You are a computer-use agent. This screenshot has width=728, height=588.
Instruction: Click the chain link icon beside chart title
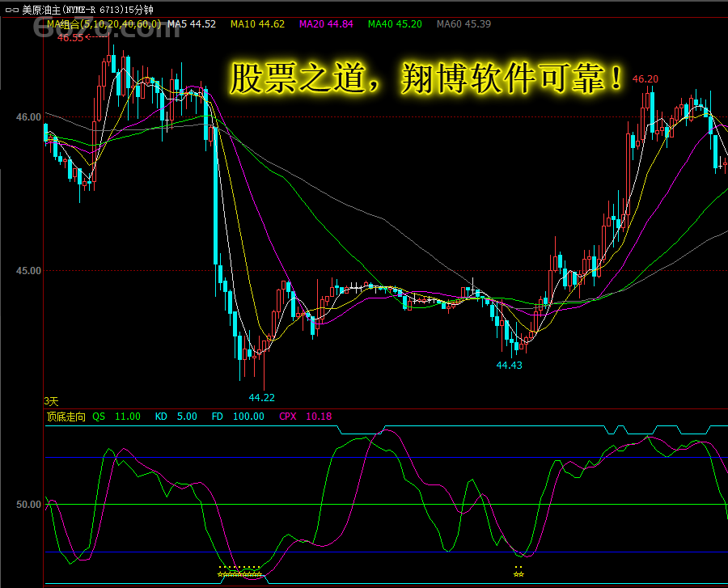11,11
